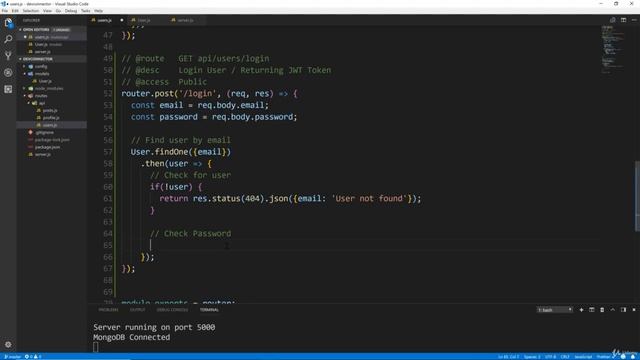This screenshot has height=360, width=640.
Task: Open the Selection menu
Action: click(31, 11)
